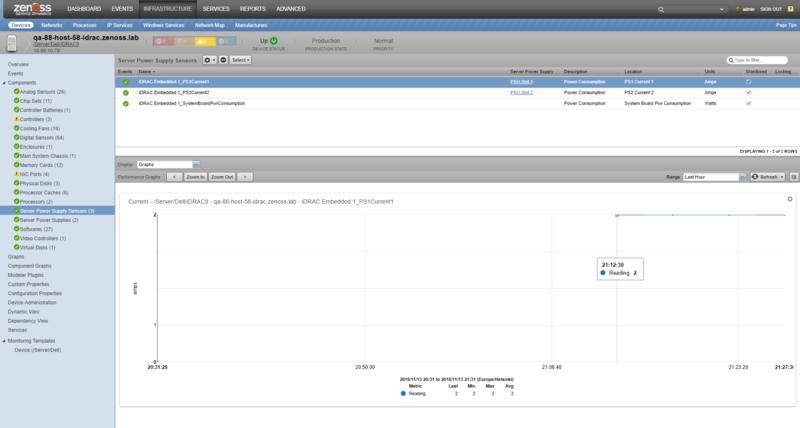
Task: Open the SERVICES menu
Action: [216, 9]
